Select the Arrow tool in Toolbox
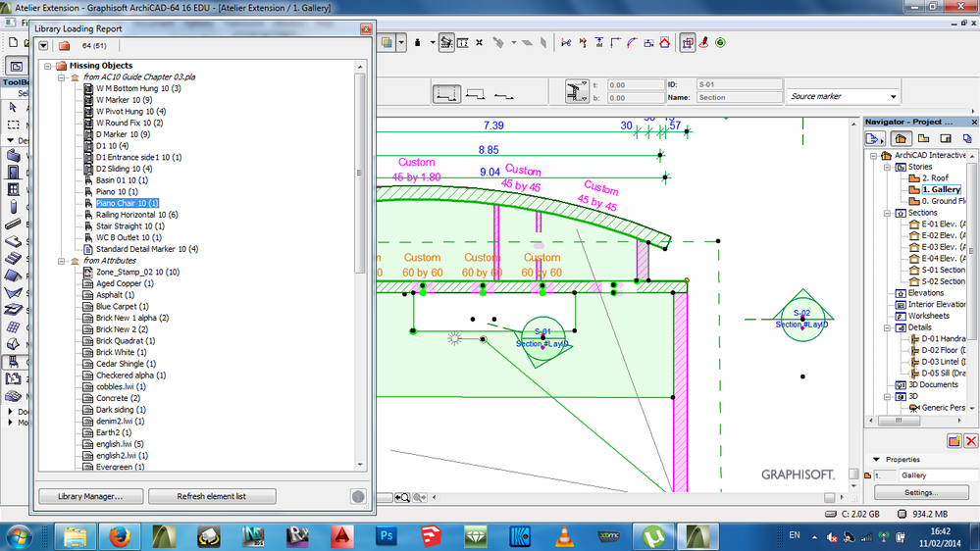The width and height of the screenshot is (980, 551). [13, 107]
